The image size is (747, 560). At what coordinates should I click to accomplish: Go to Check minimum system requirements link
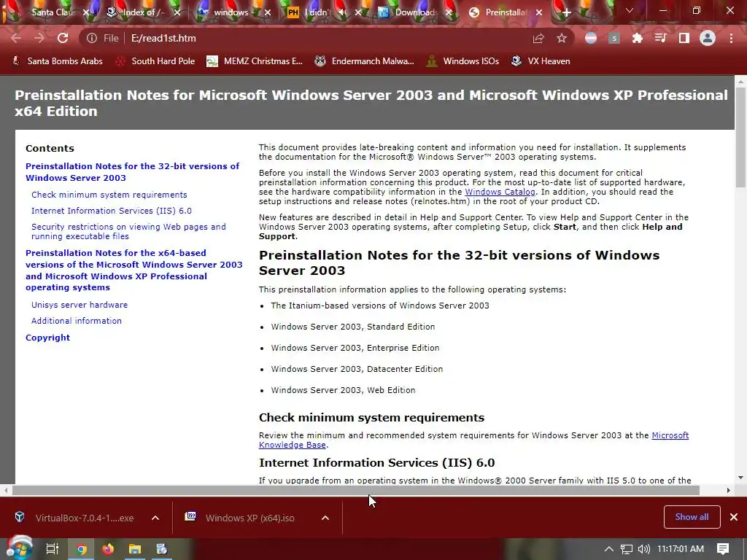point(109,195)
